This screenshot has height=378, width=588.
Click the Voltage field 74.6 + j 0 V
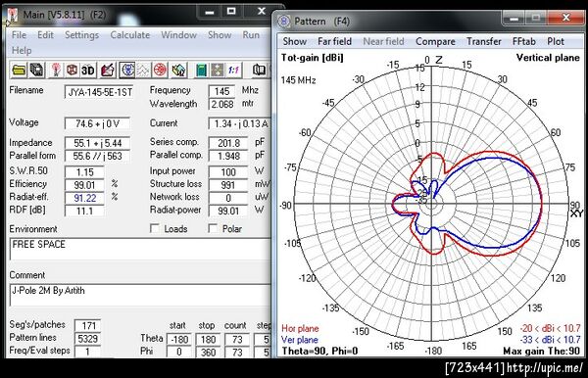tap(97, 123)
